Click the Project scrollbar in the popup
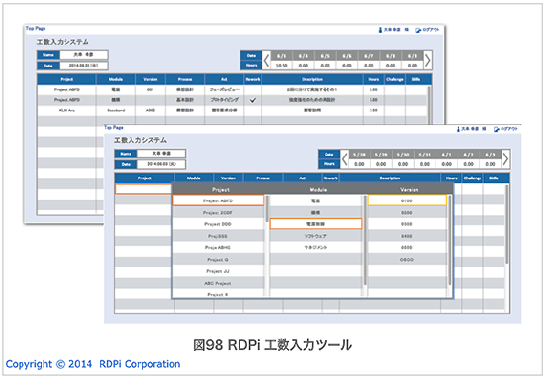 pos(267,209)
